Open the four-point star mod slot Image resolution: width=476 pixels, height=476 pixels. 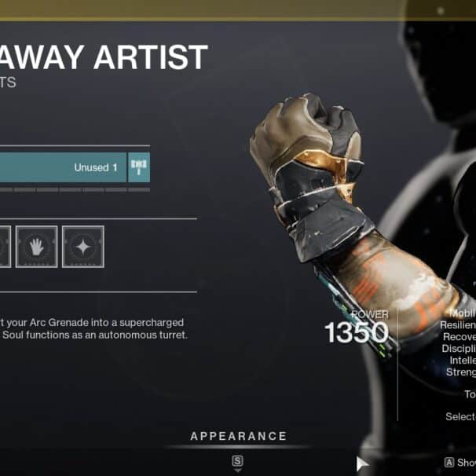[x=83, y=247]
